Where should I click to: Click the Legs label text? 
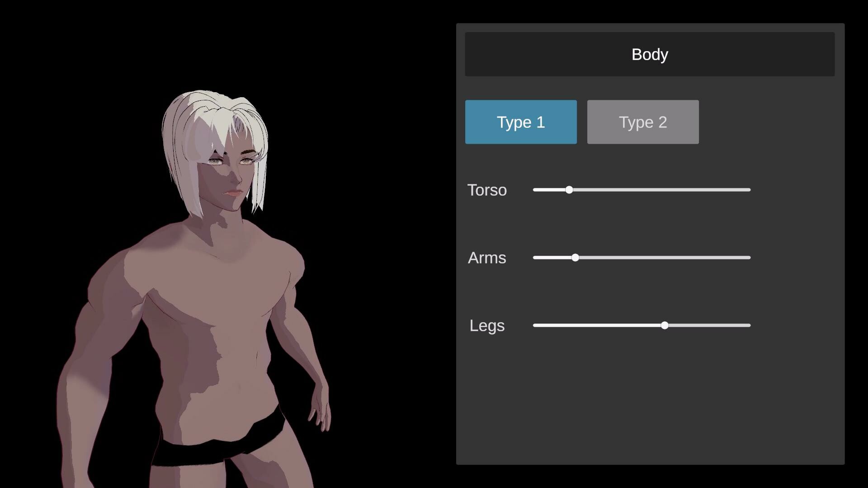(x=487, y=326)
